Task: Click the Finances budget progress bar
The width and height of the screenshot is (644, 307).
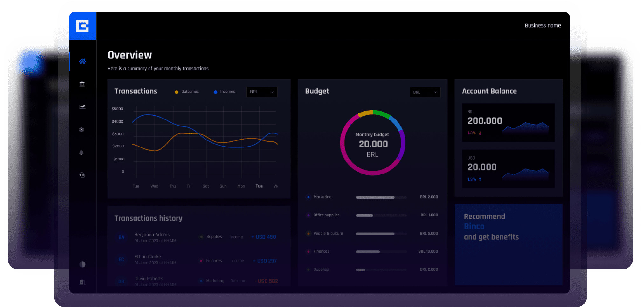Action: pos(381,252)
